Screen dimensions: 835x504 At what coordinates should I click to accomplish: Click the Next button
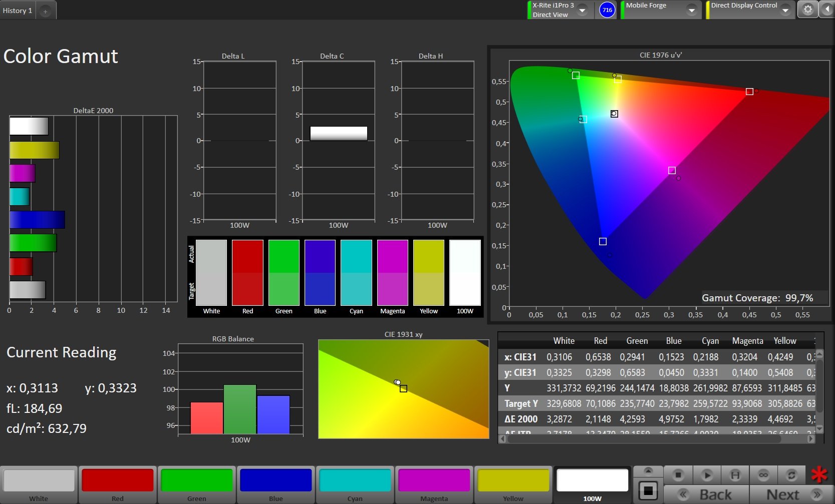(x=791, y=494)
